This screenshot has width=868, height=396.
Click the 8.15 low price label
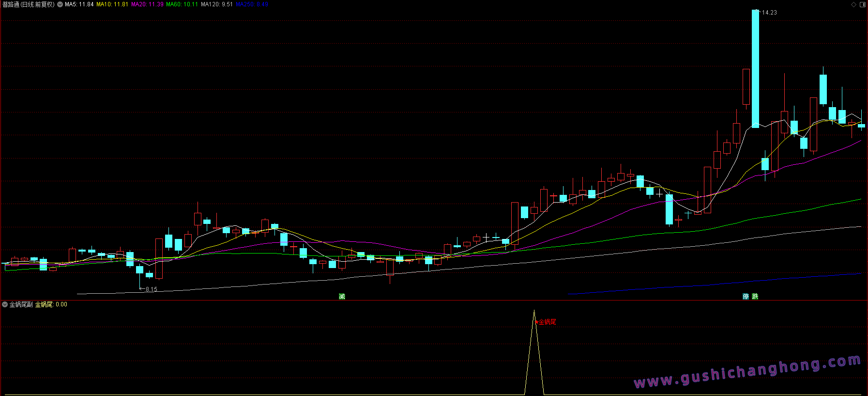152,289
